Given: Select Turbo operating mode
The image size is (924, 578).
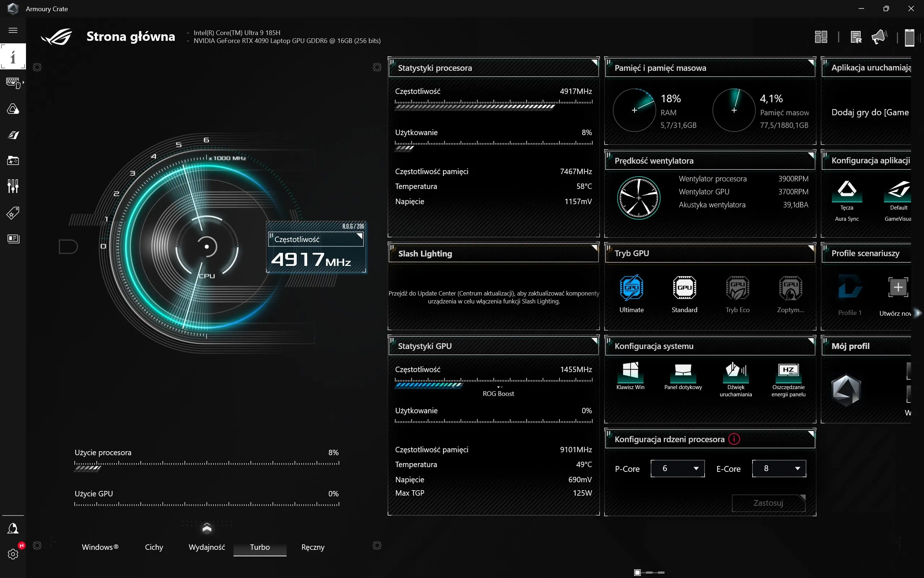Looking at the screenshot, I should pyautogui.click(x=260, y=547).
